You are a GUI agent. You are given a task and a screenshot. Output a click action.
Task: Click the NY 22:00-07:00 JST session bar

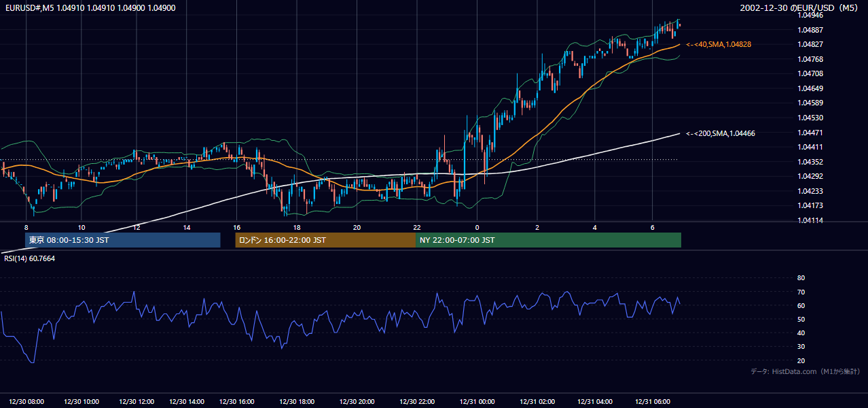(x=548, y=240)
